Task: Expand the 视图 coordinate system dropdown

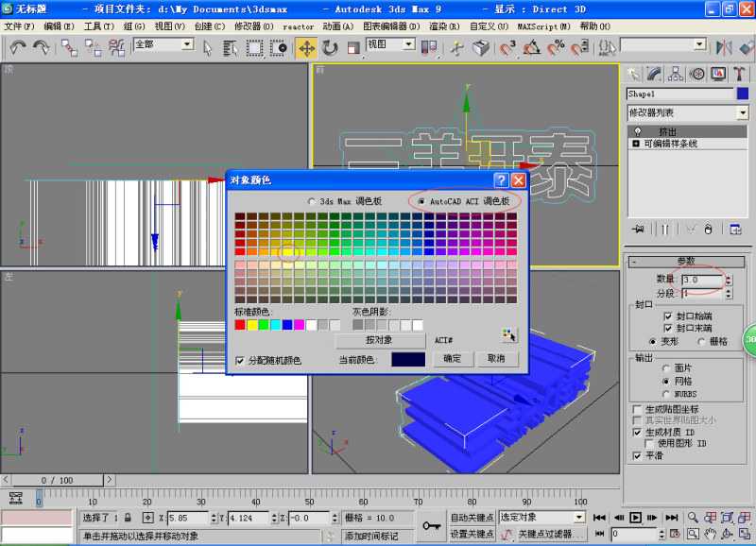Action: (408, 44)
